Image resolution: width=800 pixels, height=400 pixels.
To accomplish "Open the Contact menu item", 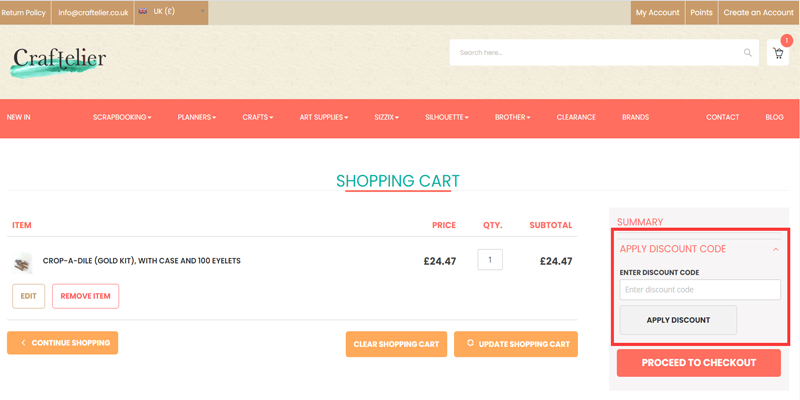I will point(722,117).
